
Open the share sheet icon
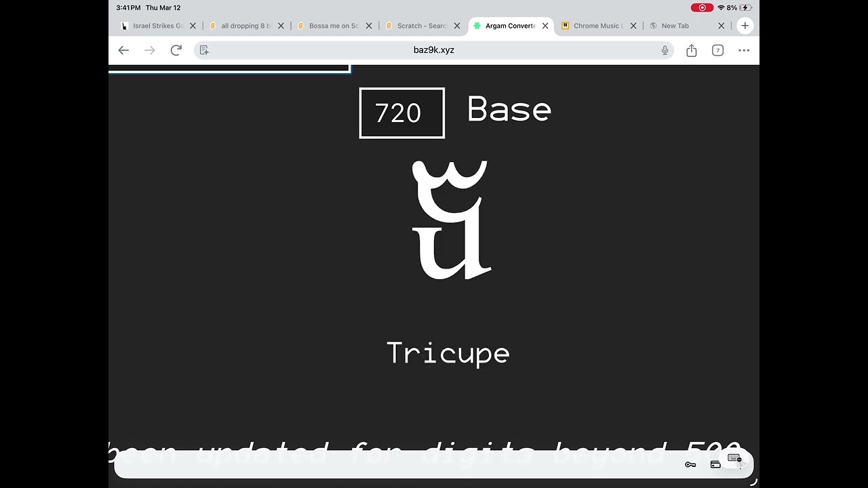tap(692, 50)
